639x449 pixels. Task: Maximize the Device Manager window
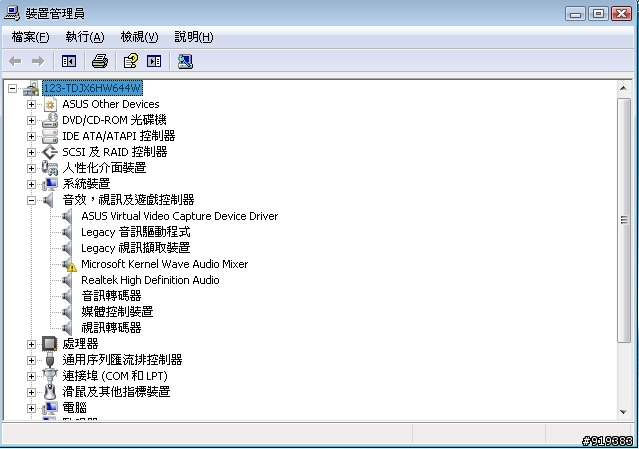coord(598,13)
